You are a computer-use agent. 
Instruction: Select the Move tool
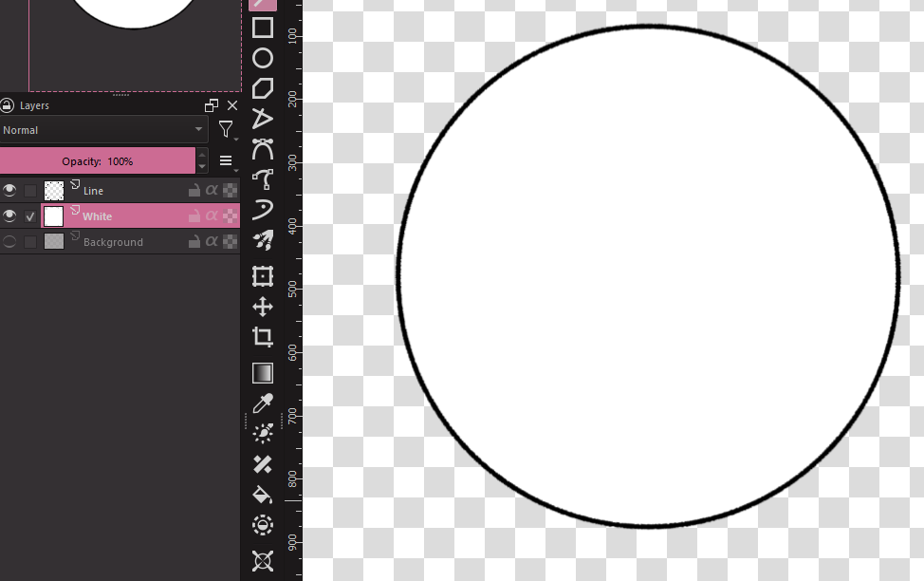point(263,307)
